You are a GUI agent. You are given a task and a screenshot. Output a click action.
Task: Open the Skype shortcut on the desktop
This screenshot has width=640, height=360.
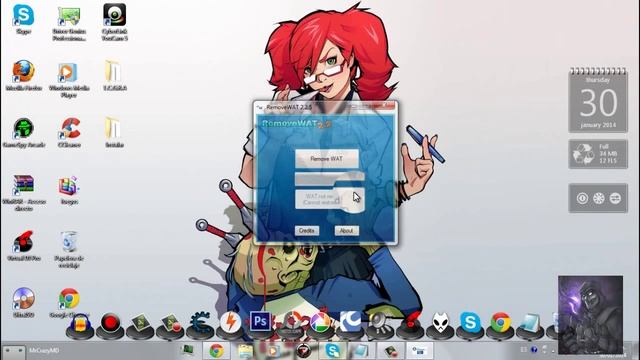coord(23,20)
